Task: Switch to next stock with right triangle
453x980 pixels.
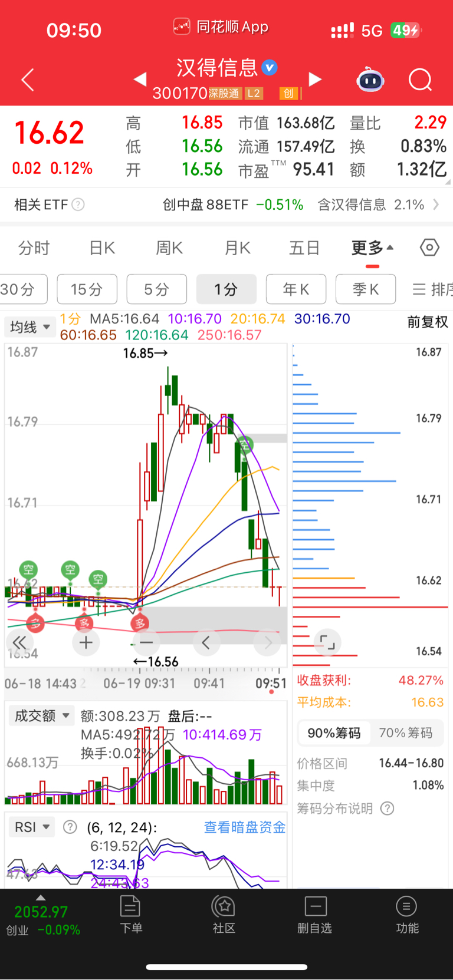Action: pos(316,79)
